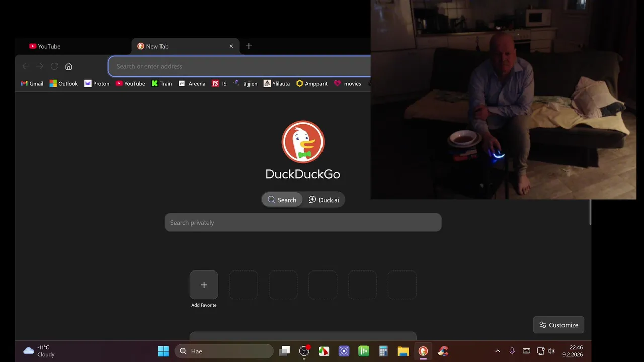Open the green bars taskbar app
644x362 pixels.
coord(364,351)
